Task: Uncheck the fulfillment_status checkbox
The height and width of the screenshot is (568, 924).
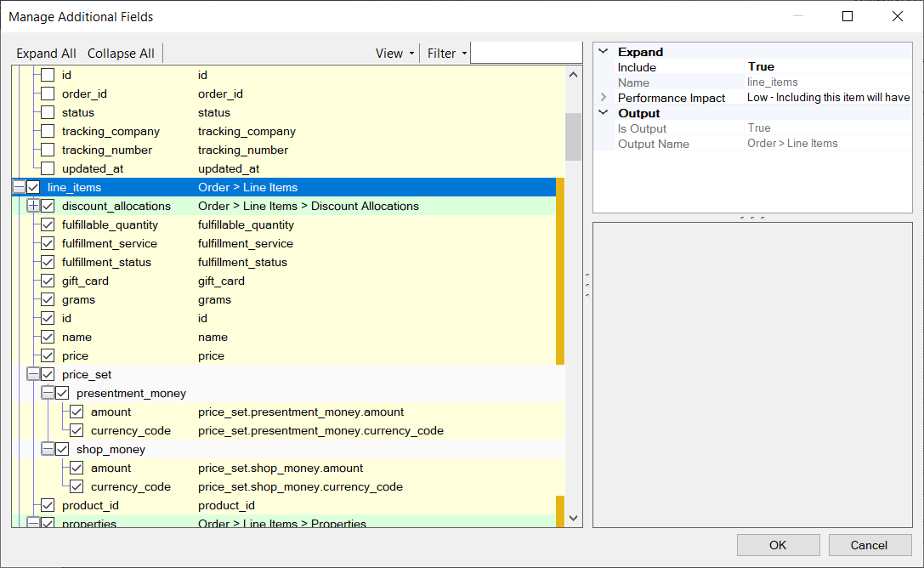Action: pyautogui.click(x=48, y=262)
